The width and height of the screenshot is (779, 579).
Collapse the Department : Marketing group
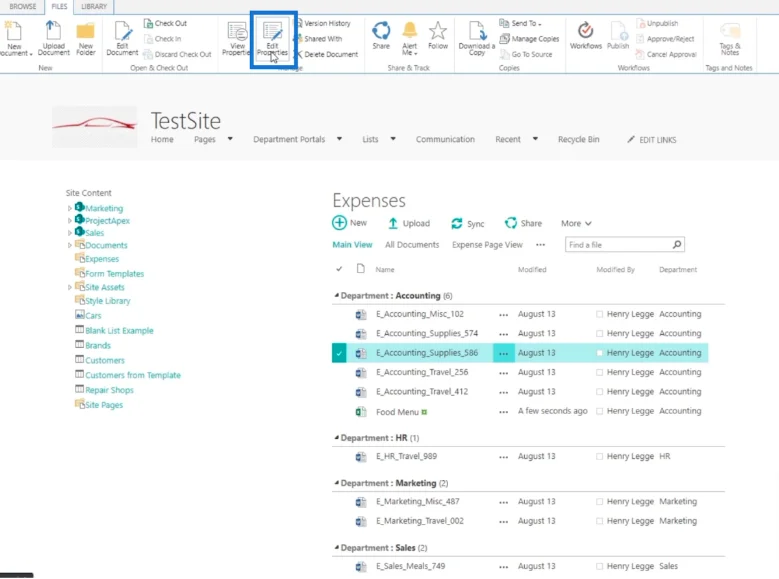[336, 483]
